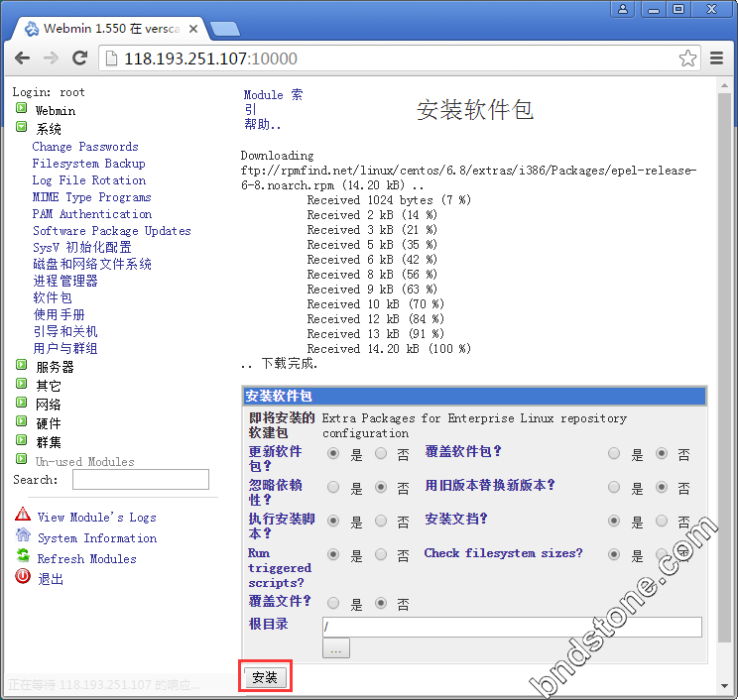This screenshot has height=700, width=738.
Task: Open Software Package Updates module
Action: (111, 231)
